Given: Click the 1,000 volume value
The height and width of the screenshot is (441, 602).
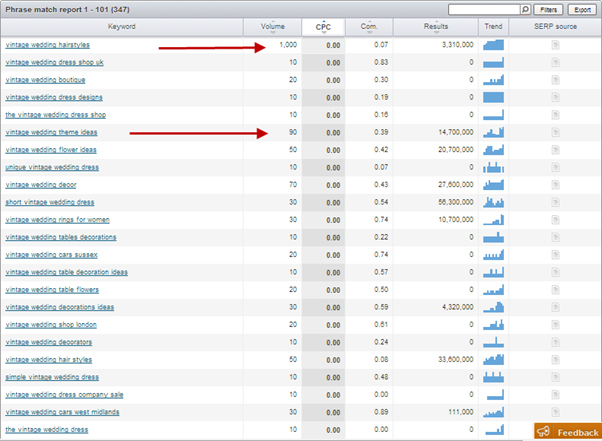Looking at the screenshot, I should (288, 45).
